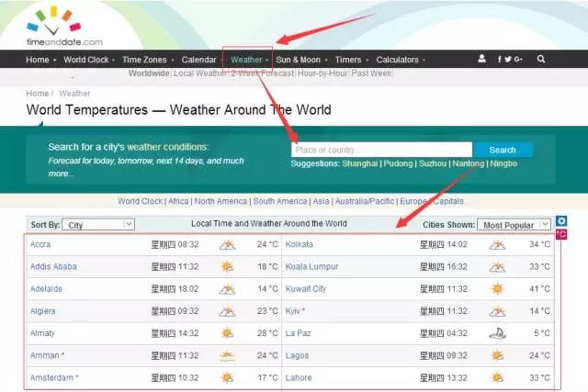Toggle the °C temperature unit button

(x=560, y=235)
